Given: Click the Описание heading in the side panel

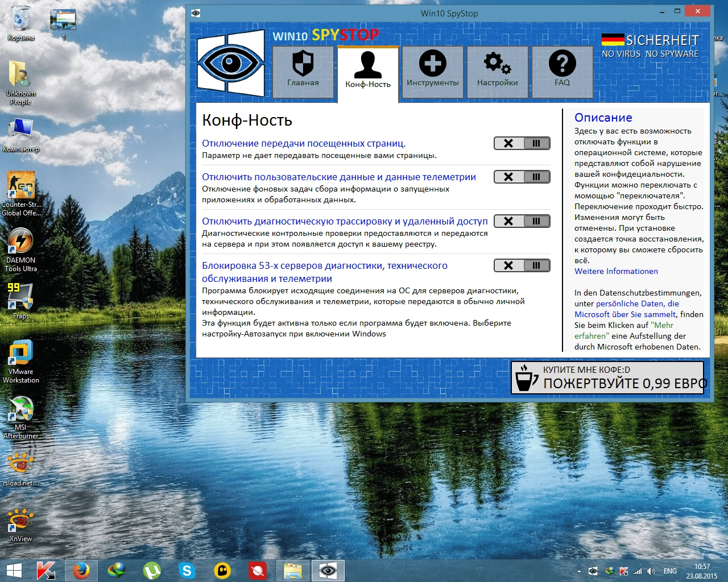Looking at the screenshot, I should (x=603, y=118).
